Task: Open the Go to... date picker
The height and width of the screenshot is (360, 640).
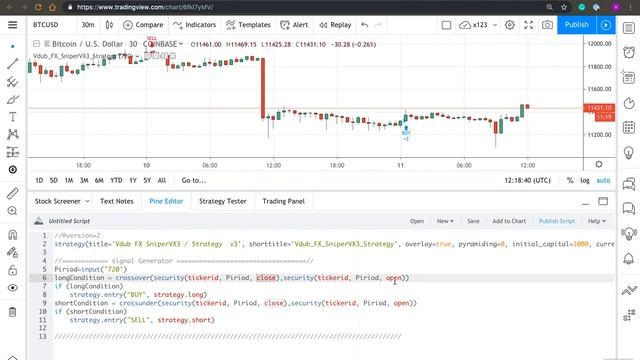Action: tap(193, 180)
